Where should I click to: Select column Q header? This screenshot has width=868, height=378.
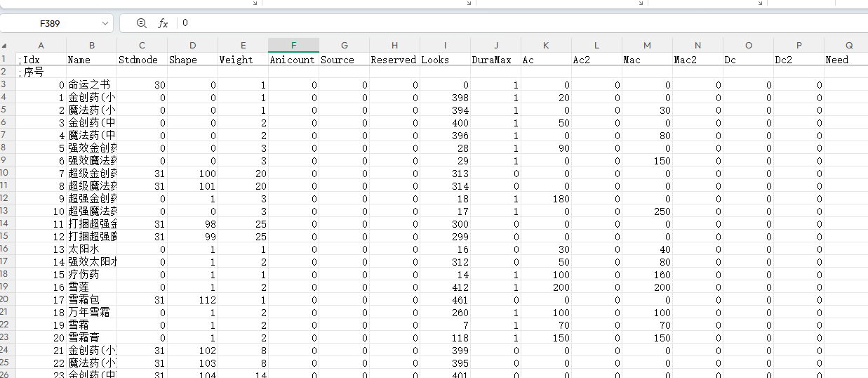(848, 46)
